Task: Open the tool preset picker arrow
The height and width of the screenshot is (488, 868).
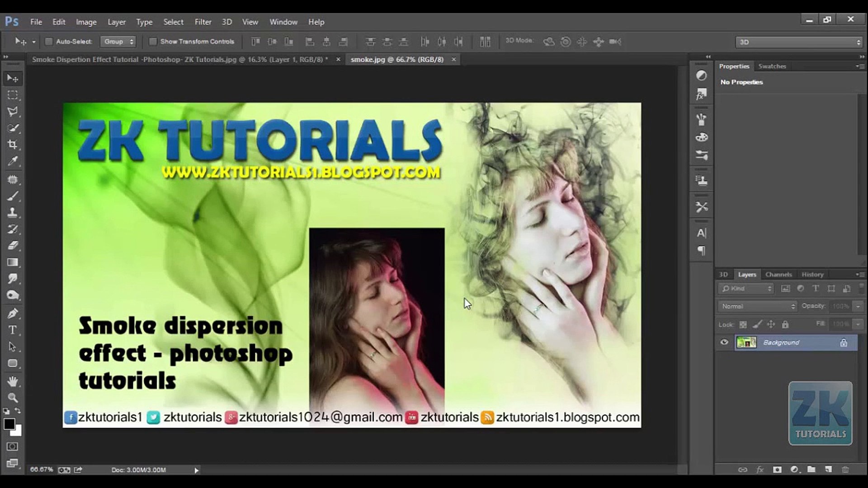Action: point(33,42)
